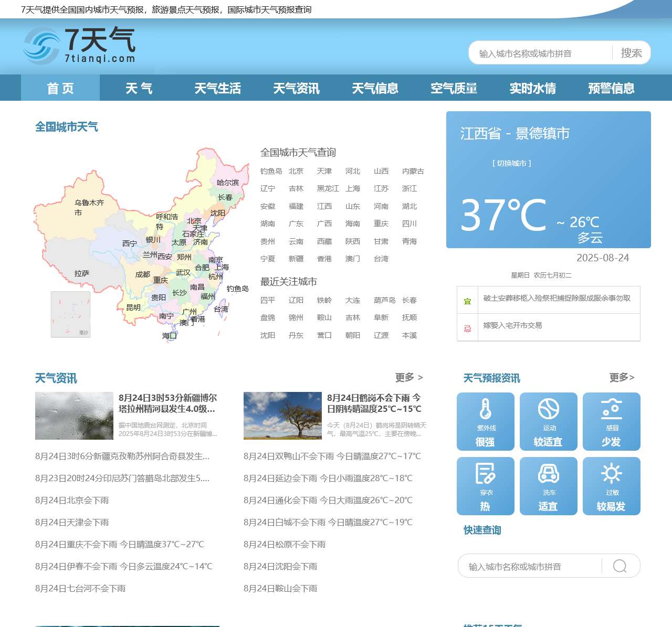Expand 天气预报资讯 with 更多 link
Viewport: 672px width, 627px height.
coord(622,377)
